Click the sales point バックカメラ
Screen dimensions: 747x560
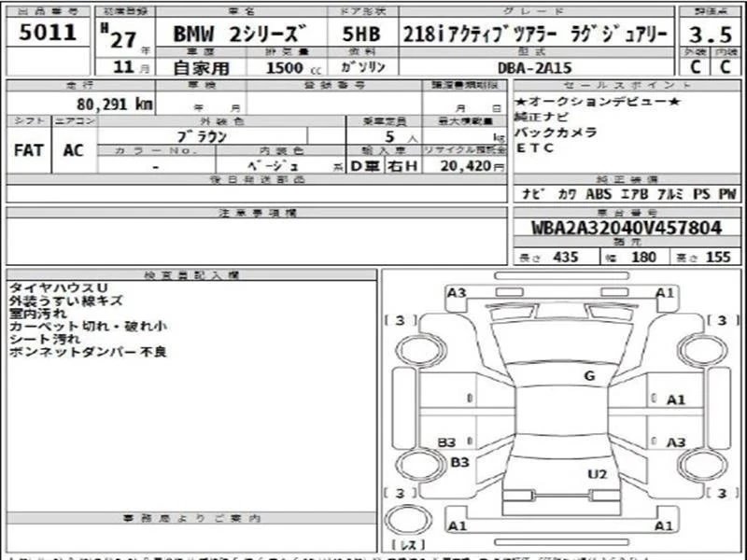(x=556, y=133)
